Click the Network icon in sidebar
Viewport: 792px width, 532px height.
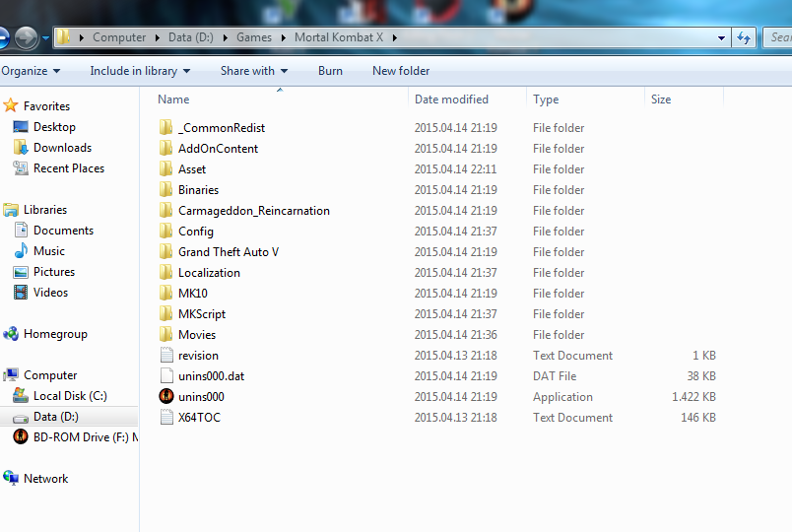(x=11, y=478)
